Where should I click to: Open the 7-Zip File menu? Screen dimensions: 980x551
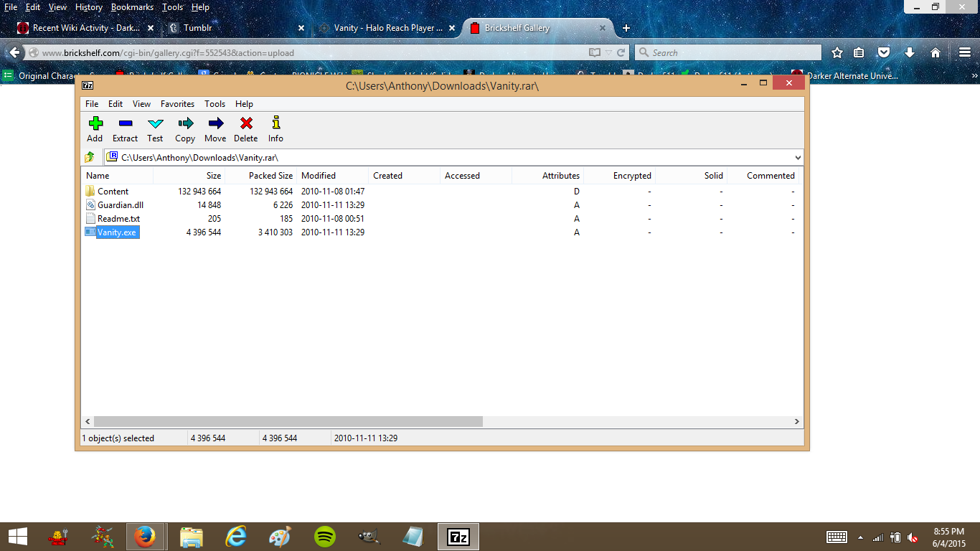92,104
